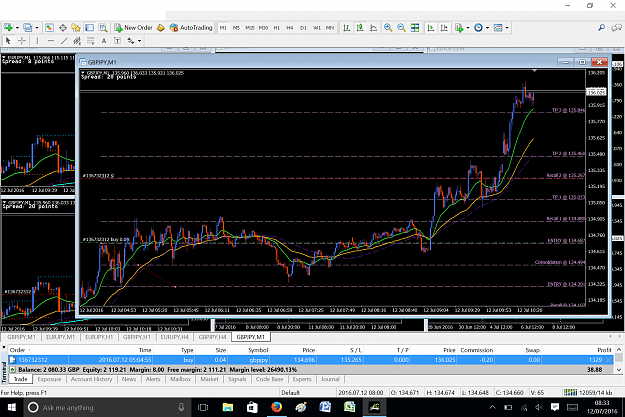Select the Trendline tool
The height and width of the screenshot is (417, 625).
(64, 41)
